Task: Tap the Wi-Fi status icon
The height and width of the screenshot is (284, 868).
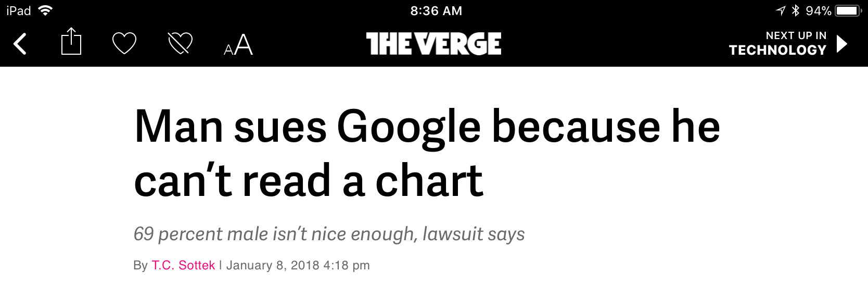Action: point(46,10)
